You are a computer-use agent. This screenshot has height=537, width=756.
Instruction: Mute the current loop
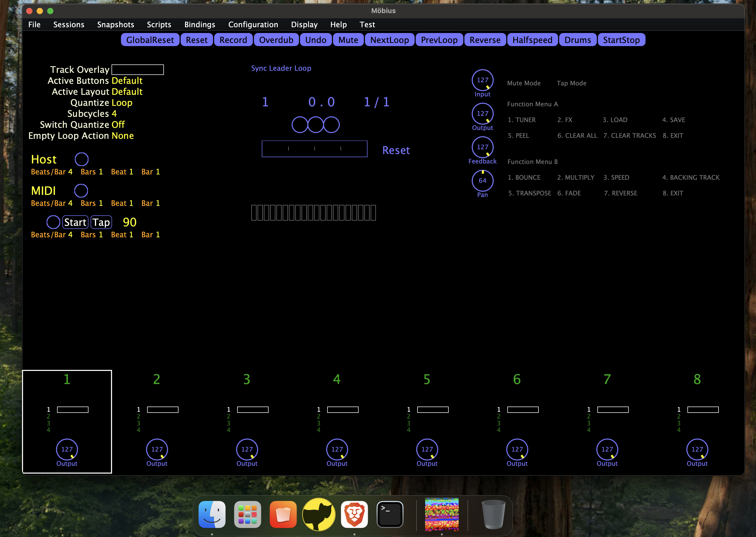[348, 40]
